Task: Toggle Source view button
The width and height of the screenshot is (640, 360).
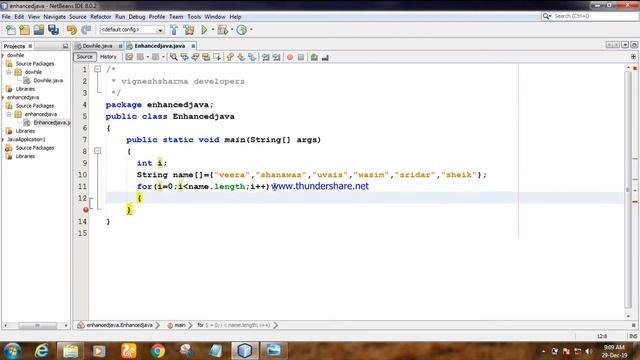Action: click(x=84, y=57)
